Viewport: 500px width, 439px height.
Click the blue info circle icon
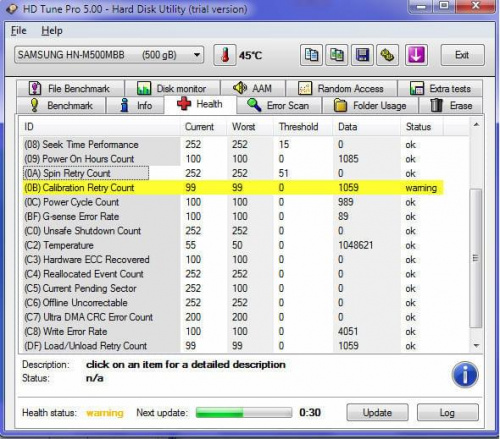[465, 374]
